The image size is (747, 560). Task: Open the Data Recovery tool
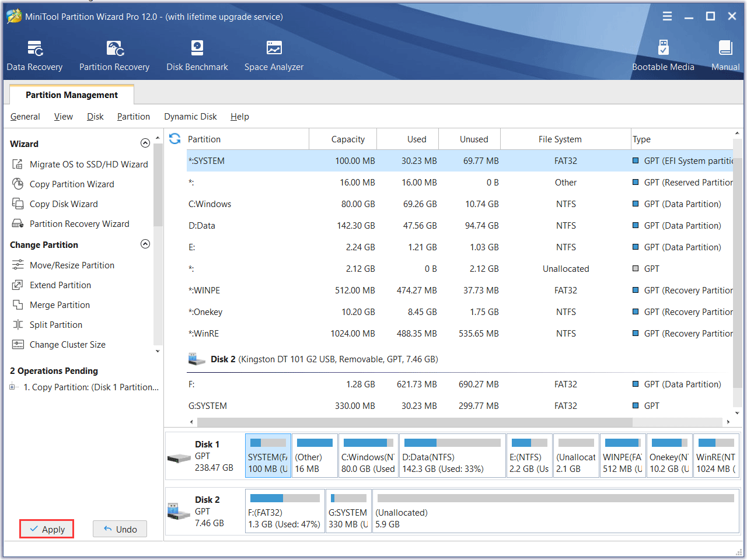click(x=34, y=56)
